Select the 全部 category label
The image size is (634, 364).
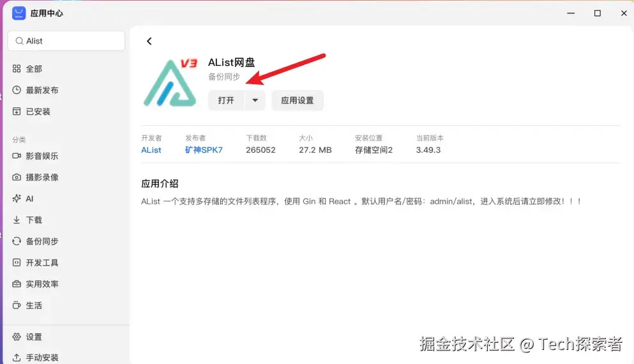pos(34,69)
